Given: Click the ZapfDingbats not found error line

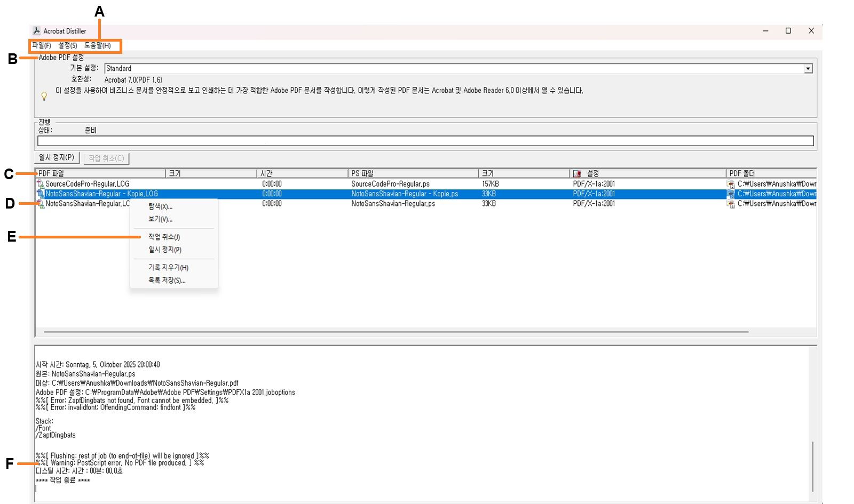Looking at the screenshot, I should pyautogui.click(x=132, y=401).
